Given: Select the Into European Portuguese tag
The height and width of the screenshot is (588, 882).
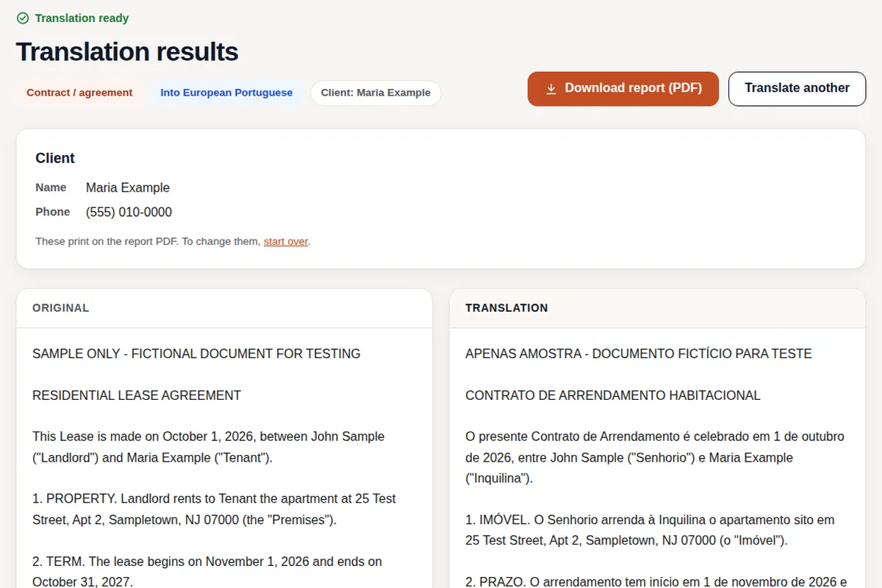Looking at the screenshot, I should pos(226,93).
